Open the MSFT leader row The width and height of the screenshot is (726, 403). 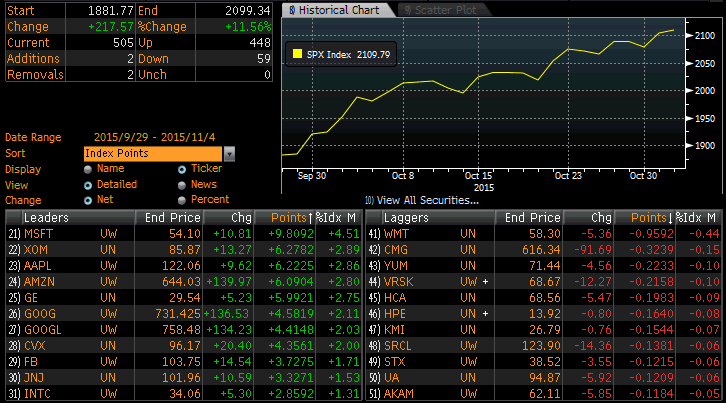click(184, 233)
